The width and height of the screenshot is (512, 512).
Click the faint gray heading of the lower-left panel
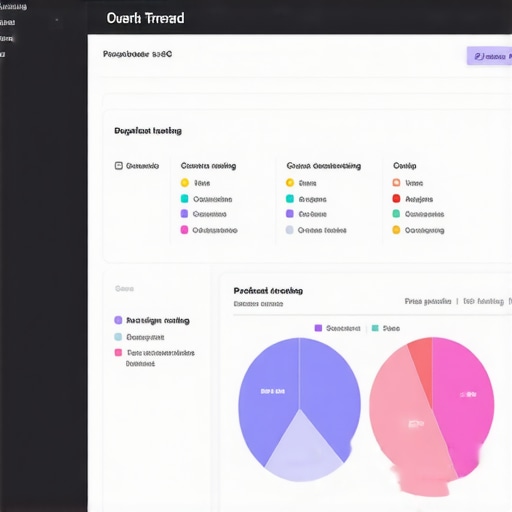tap(124, 288)
